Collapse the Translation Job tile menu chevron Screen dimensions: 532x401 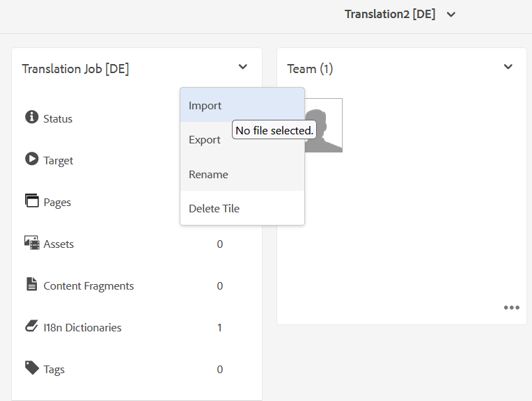click(242, 68)
